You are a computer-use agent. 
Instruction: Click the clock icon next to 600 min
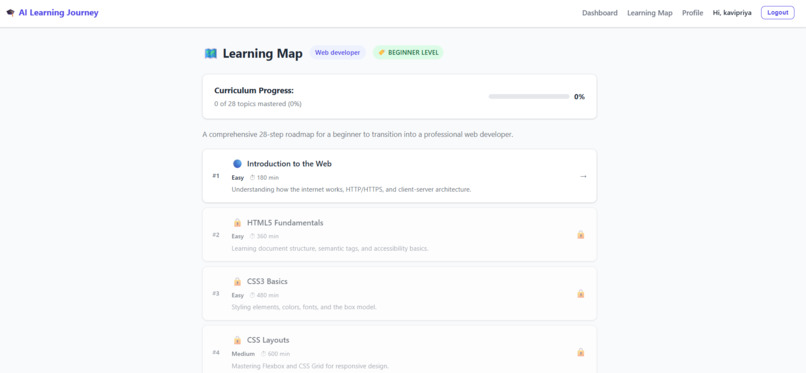pyautogui.click(x=264, y=354)
